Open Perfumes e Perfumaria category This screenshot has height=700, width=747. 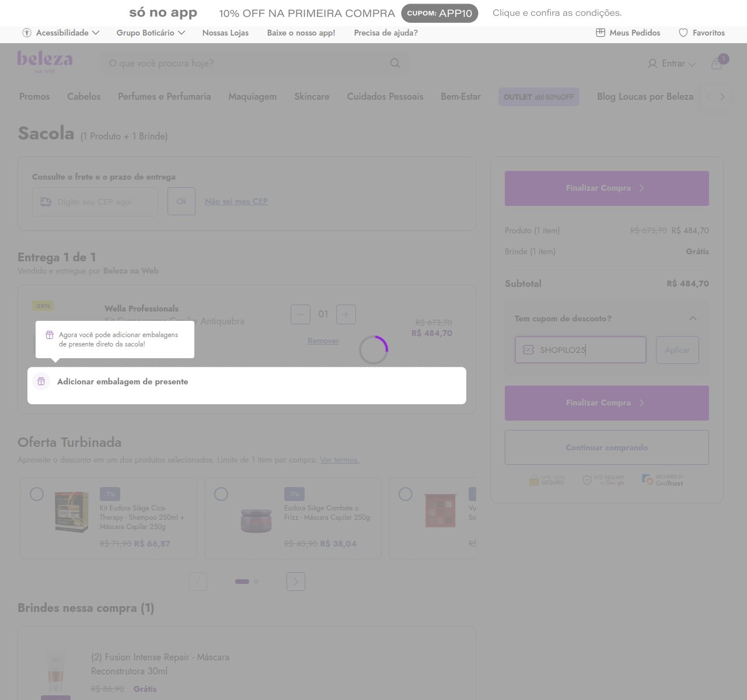click(165, 97)
